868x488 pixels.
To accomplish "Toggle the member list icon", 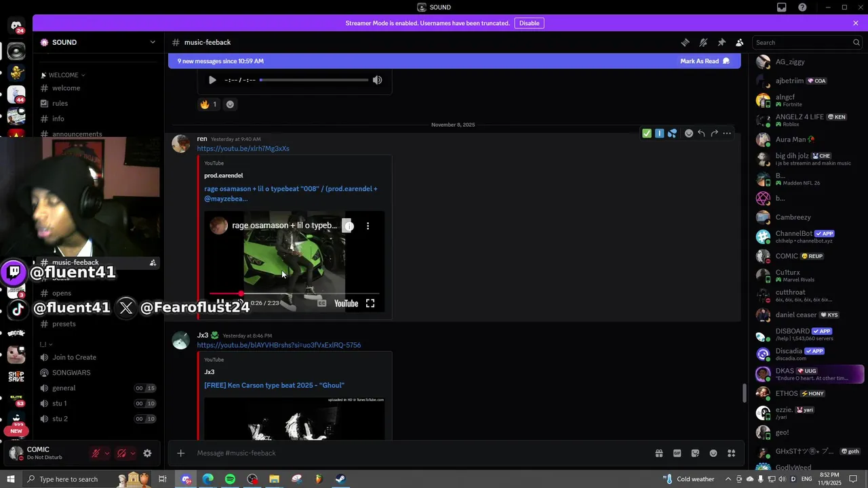I will point(740,42).
